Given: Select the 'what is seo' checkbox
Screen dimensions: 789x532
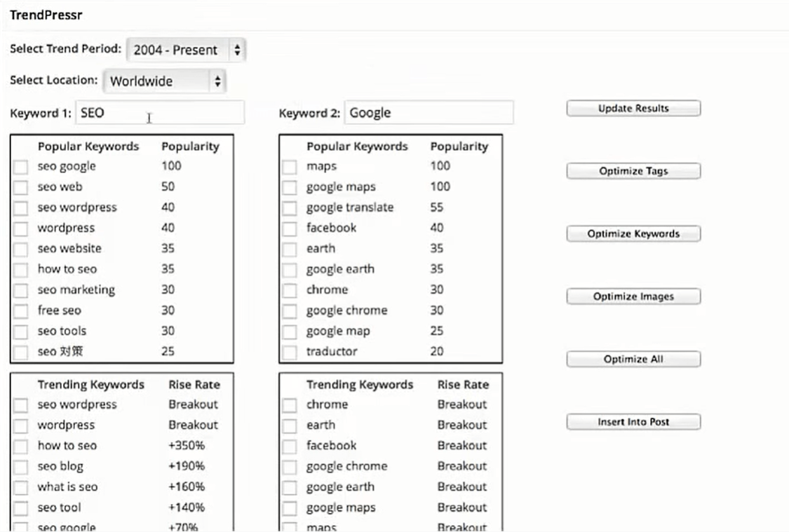Looking at the screenshot, I should point(20,488).
